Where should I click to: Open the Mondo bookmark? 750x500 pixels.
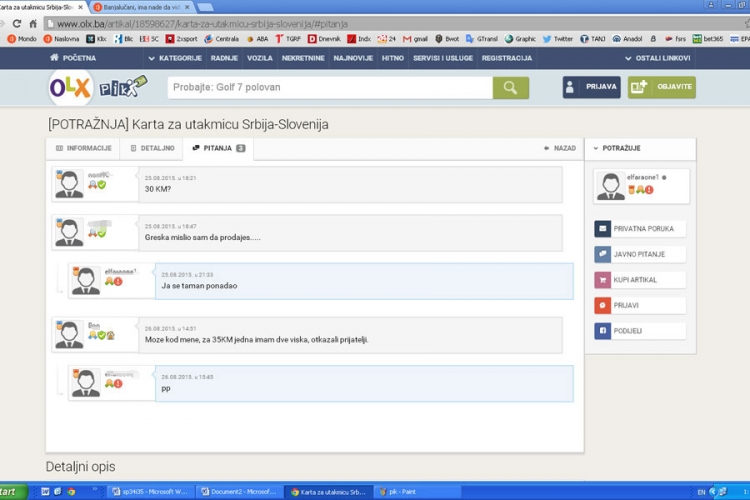(22, 39)
